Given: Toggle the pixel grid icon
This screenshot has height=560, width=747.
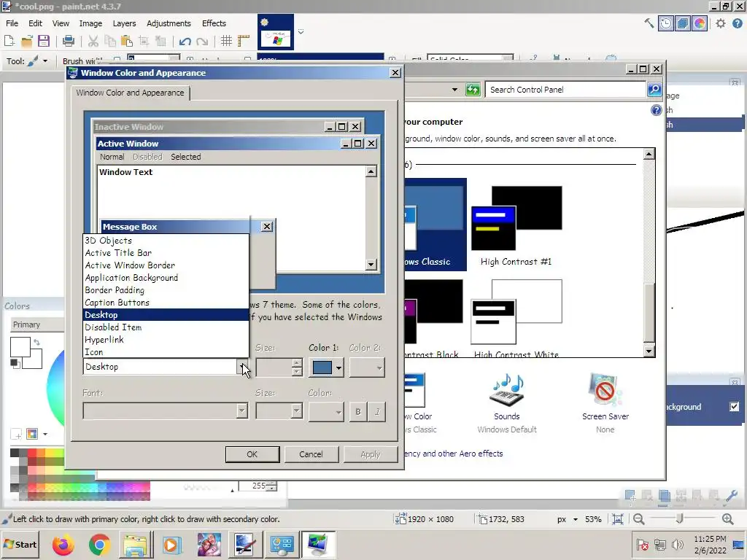Looking at the screenshot, I should click(x=226, y=42).
